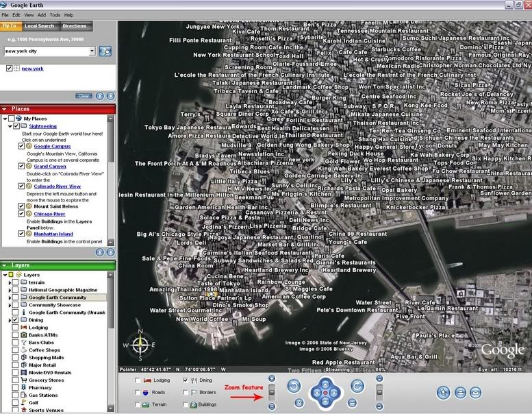Rotate view counterclockwise icon
The width and height of the screenshot is (532, 414).
[294, 386]
